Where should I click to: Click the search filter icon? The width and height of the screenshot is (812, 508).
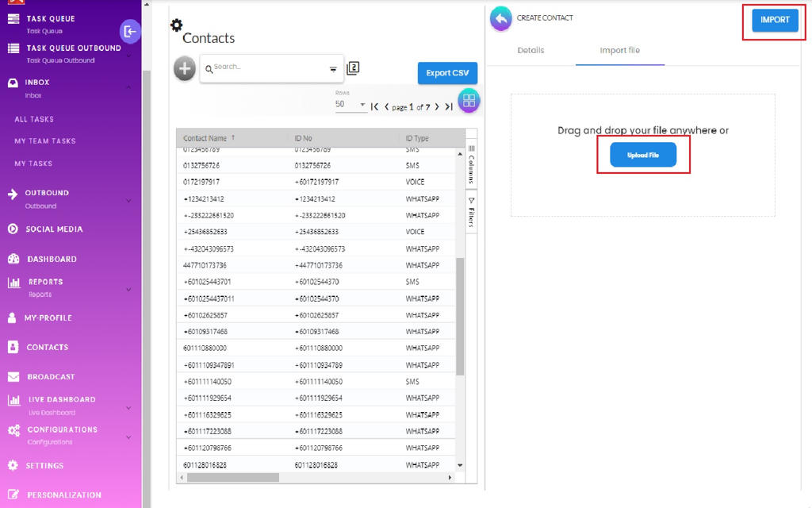(333, 70)
